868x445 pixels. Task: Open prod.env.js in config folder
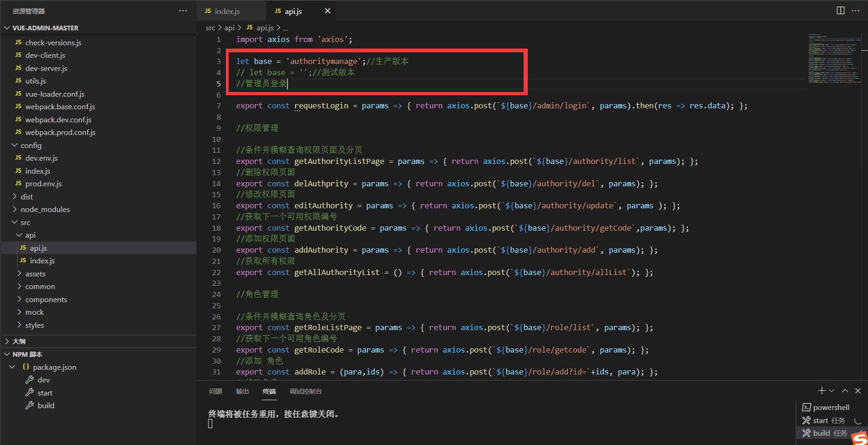(43, 184)
